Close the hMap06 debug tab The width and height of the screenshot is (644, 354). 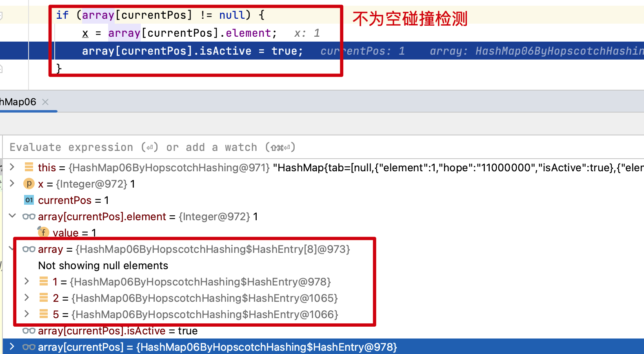(x=45, y=102)
